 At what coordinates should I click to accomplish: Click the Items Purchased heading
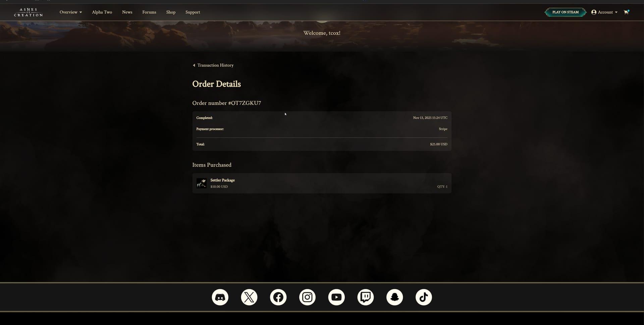point(212,165)
